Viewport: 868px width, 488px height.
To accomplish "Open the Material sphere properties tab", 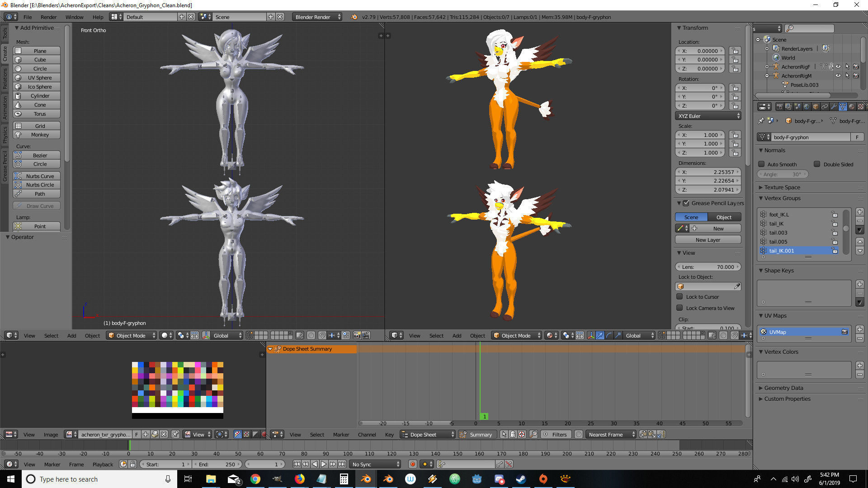I will (852, 107).
